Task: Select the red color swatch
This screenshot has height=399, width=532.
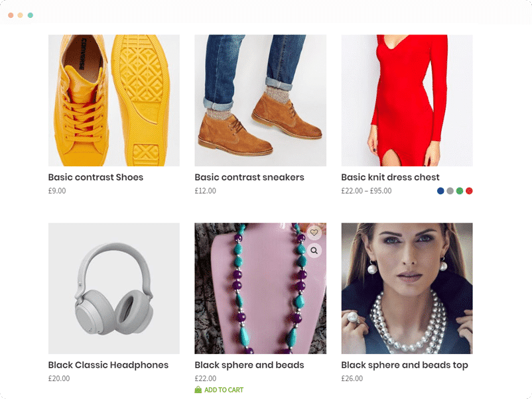Action: coord(469,191)
